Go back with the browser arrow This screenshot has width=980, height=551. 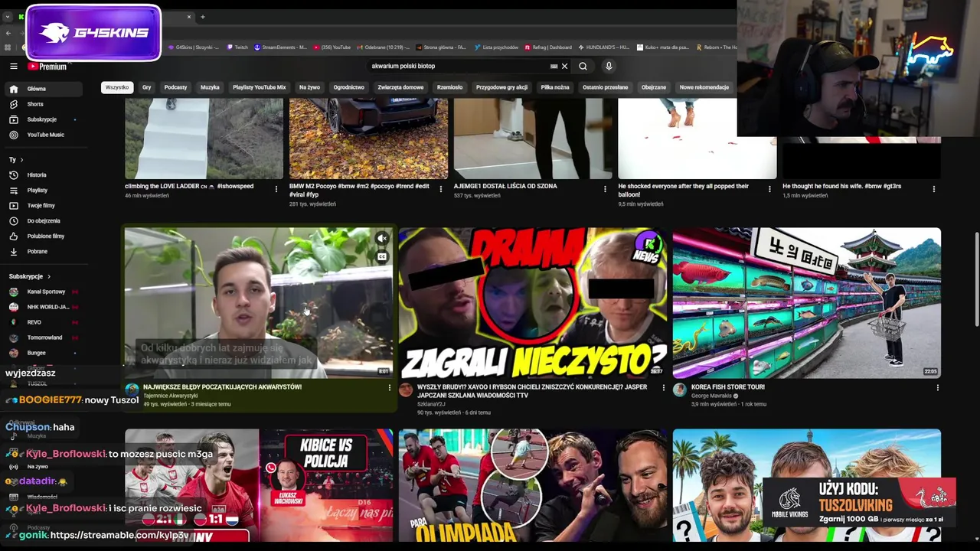(8, 33)
